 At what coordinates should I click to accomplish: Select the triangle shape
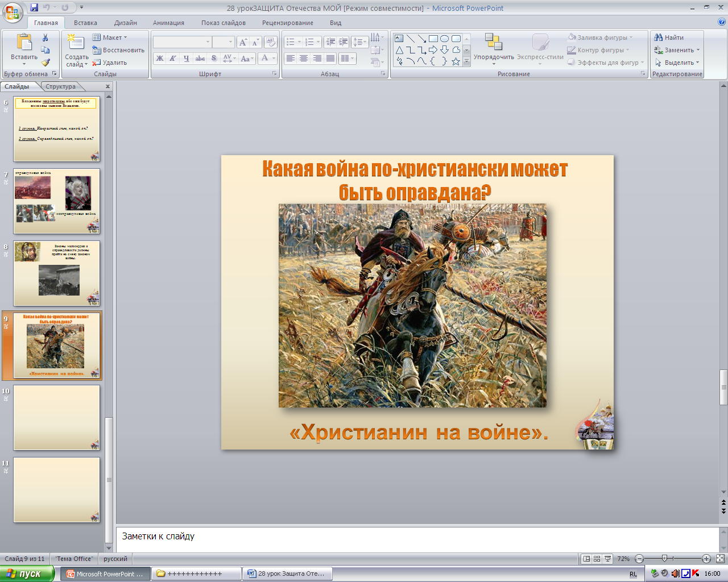click(399, 50)
